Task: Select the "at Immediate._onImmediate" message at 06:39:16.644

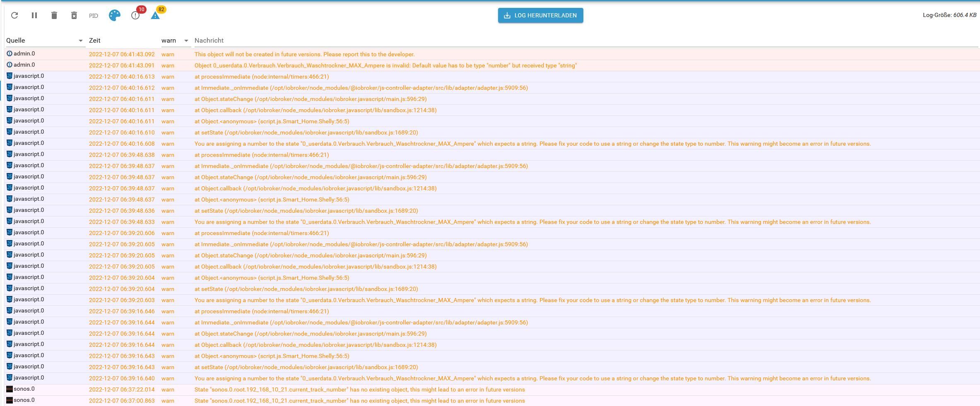Action: click(x=361, y=322)
